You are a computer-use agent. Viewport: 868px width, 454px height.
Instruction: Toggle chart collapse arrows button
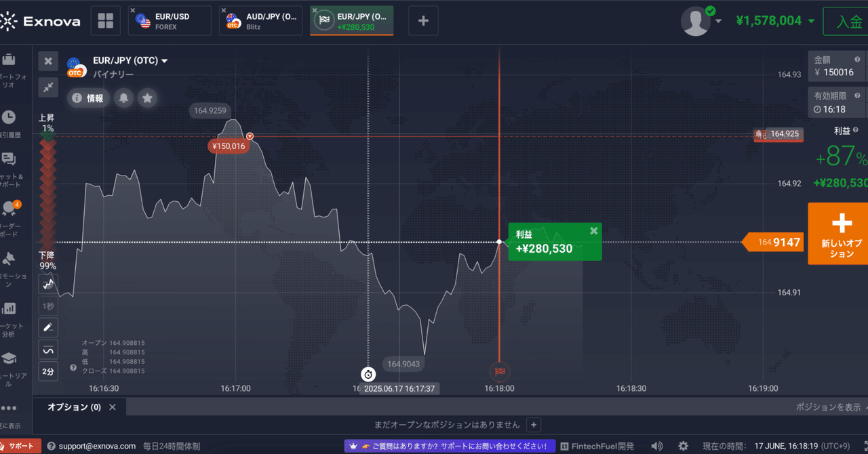click(48, 87)
